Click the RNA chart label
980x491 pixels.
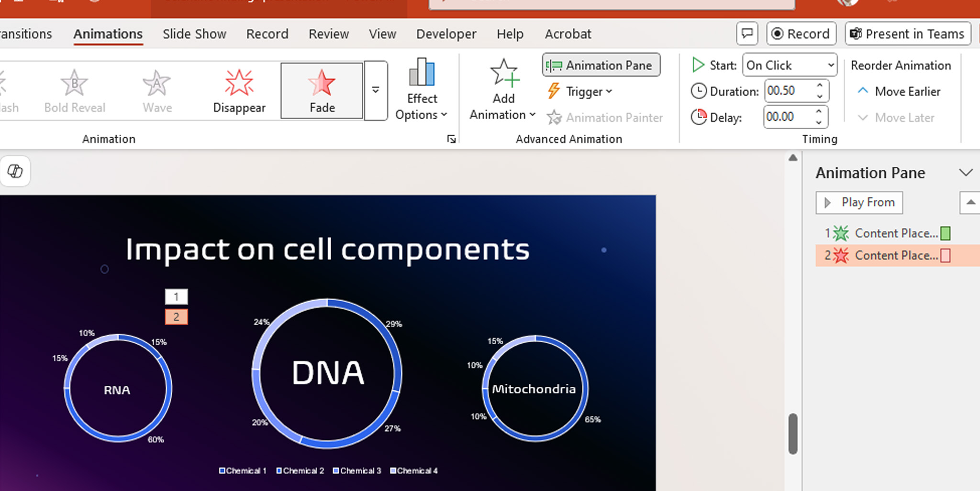[x=117, y=390]
